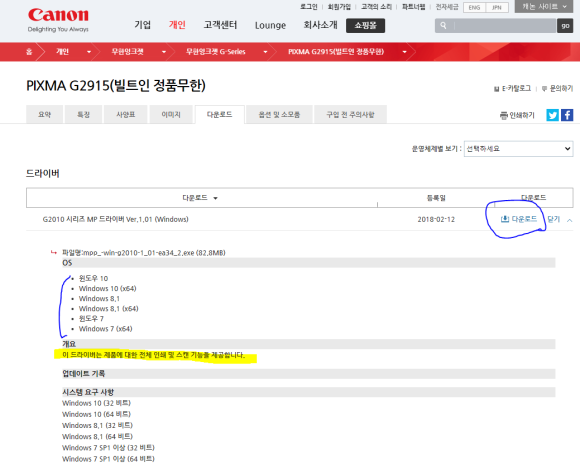Click the 쇼핑몰 button
Image resolution: width=580 pixels, height=471 pixels.
[x=365, y=26]
